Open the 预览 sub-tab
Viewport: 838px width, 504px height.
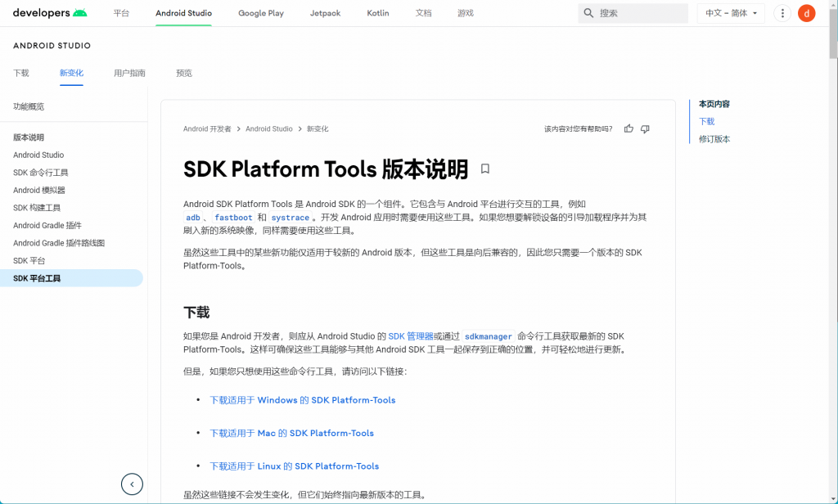click(x=184, y=73)
